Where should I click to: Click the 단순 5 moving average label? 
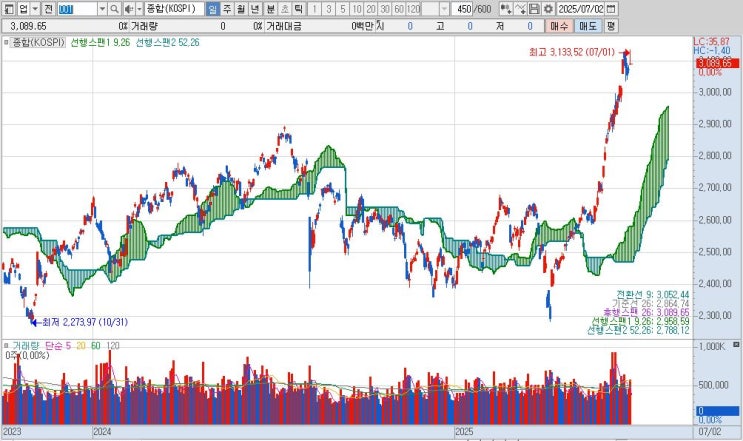(58, 346)
